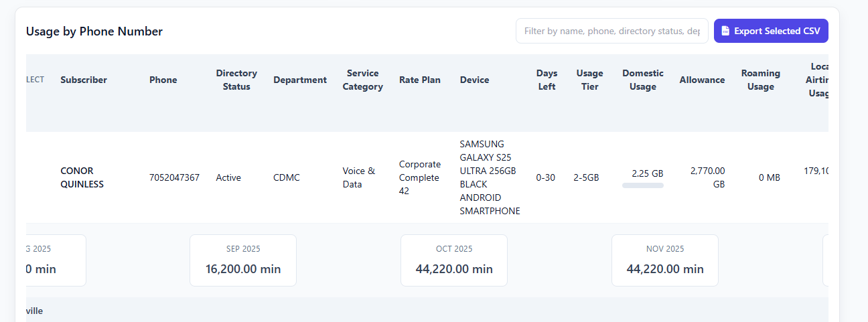Open subscriber Conor Quinless row
The width and height of the screenshot is (868, 322).
tap(82, 177)
